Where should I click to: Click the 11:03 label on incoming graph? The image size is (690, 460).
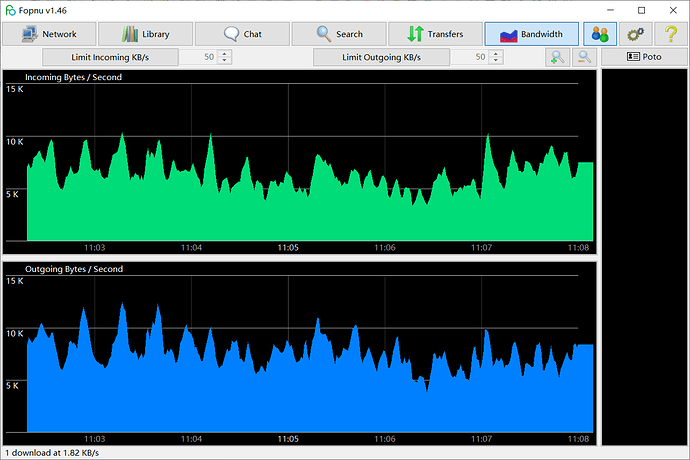[x=95, y=247]
